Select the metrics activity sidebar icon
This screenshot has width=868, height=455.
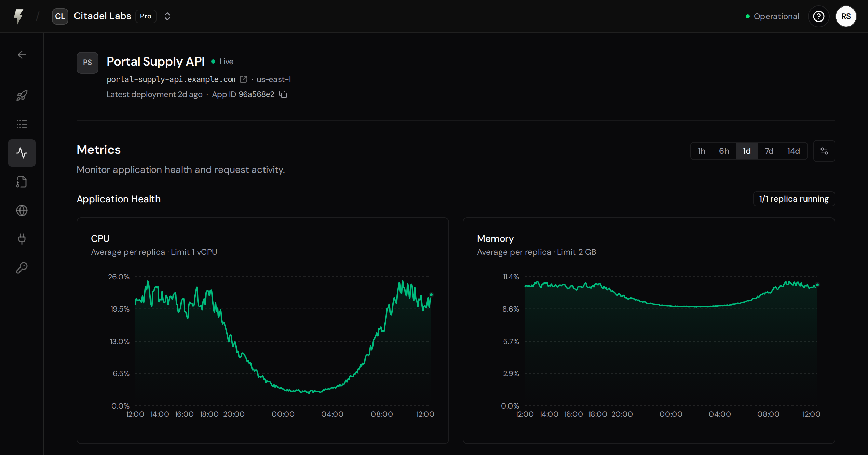22,153
